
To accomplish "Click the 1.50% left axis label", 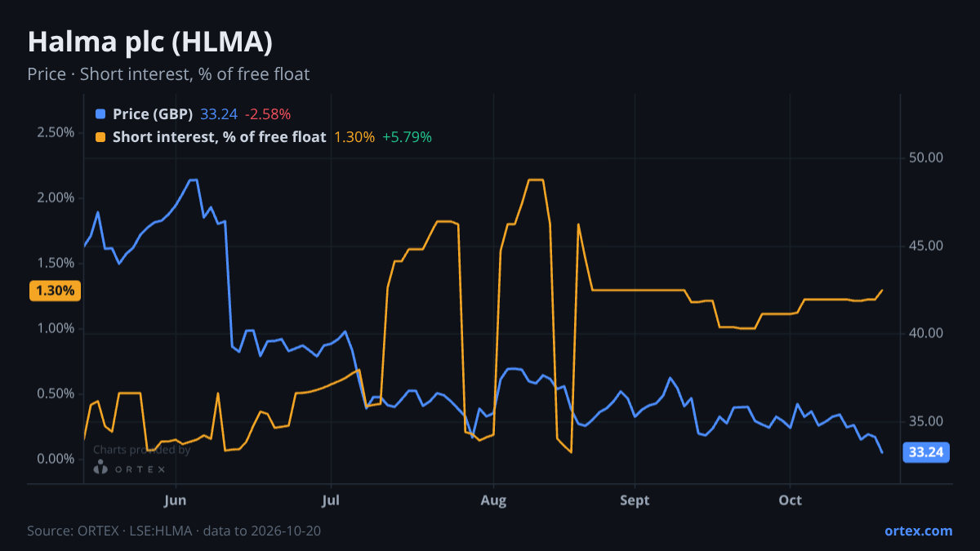I will pyautogui.click(x=56, y=263).
